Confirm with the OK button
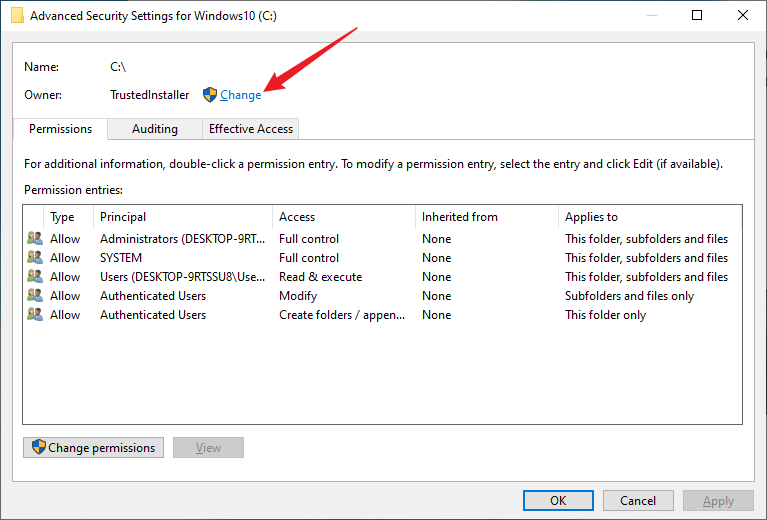 click(558, 500)
